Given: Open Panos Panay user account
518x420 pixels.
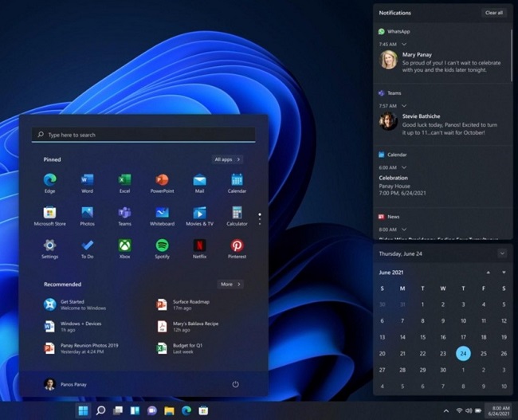Looking at the screenshot, I should [65, 384].
